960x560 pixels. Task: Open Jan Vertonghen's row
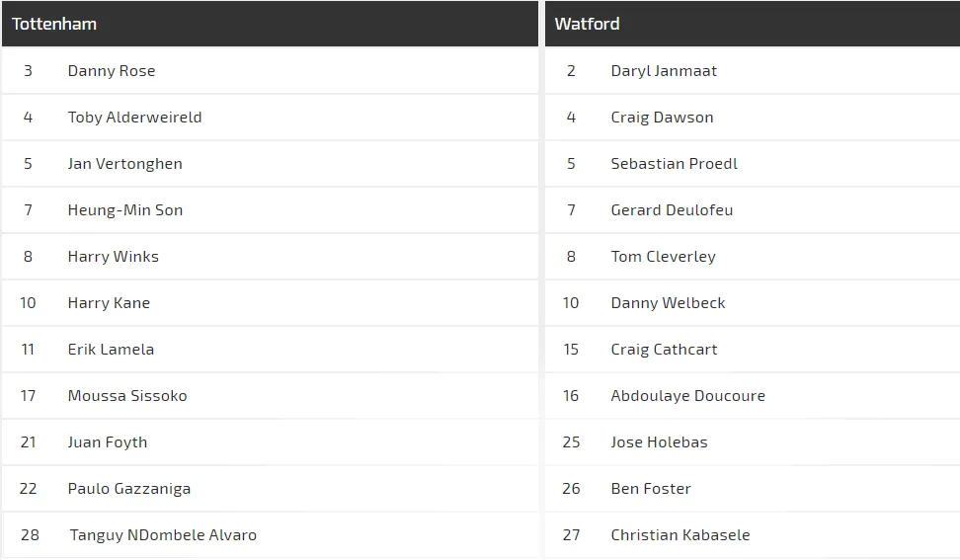(x=124, y=164)
